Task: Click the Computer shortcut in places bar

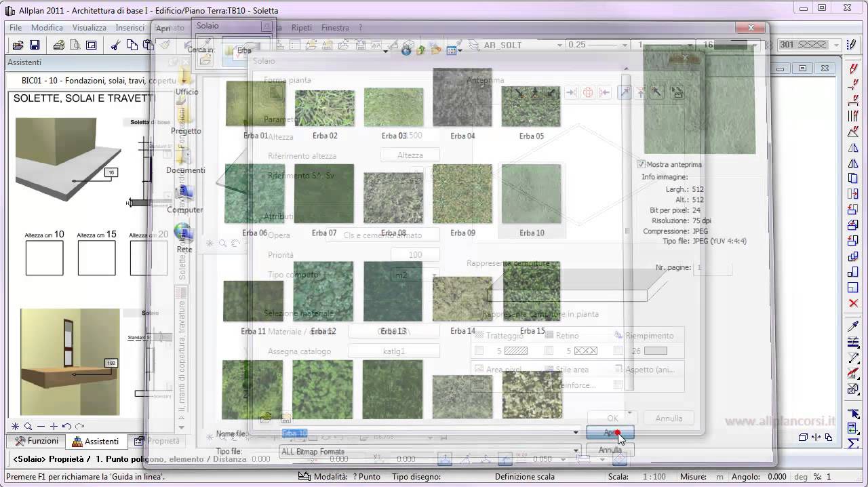Action: tap(185, 199)
